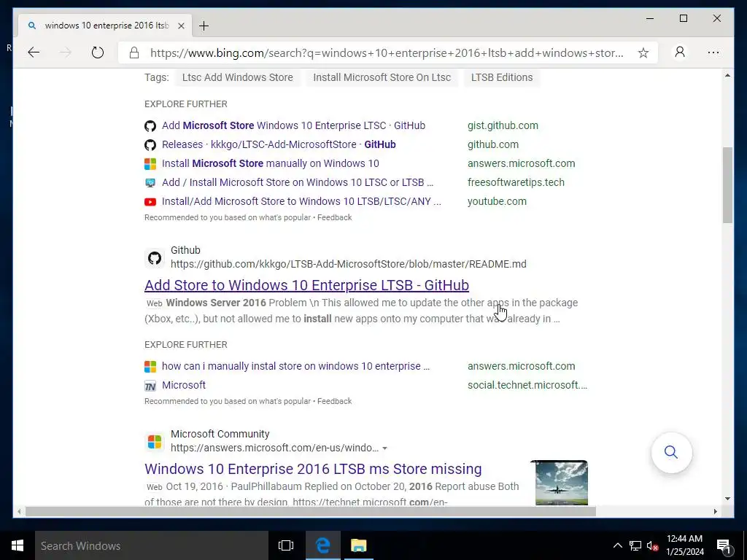Click the airplane thumbnail image
The width and height of the screenshot is (747, 560).
coord(561,483)
